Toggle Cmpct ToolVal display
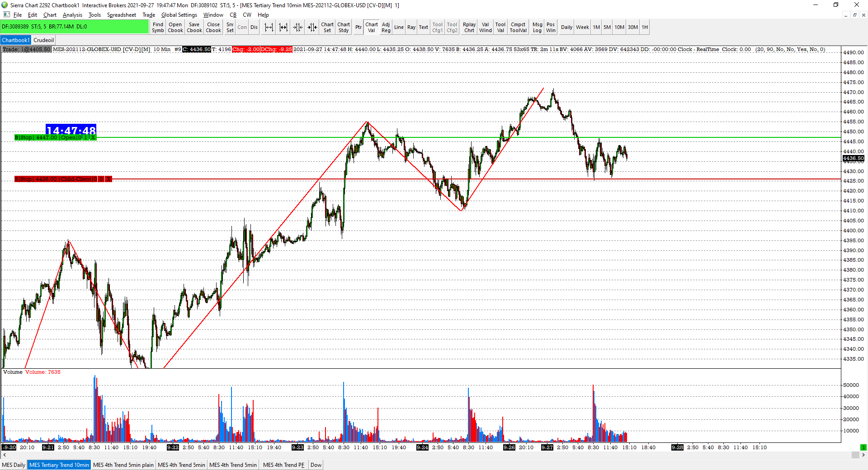Viewport: 868px width, 470px height. pos(518,27)
